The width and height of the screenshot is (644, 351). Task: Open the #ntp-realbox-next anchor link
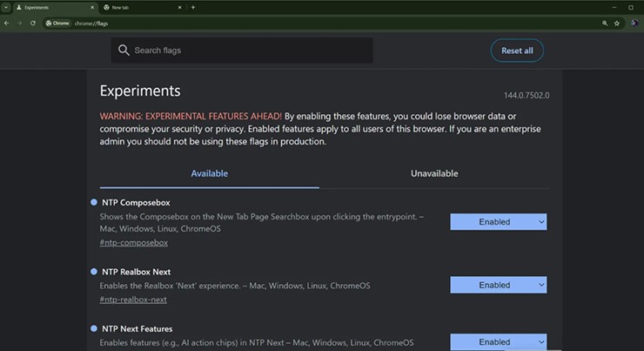133,300
